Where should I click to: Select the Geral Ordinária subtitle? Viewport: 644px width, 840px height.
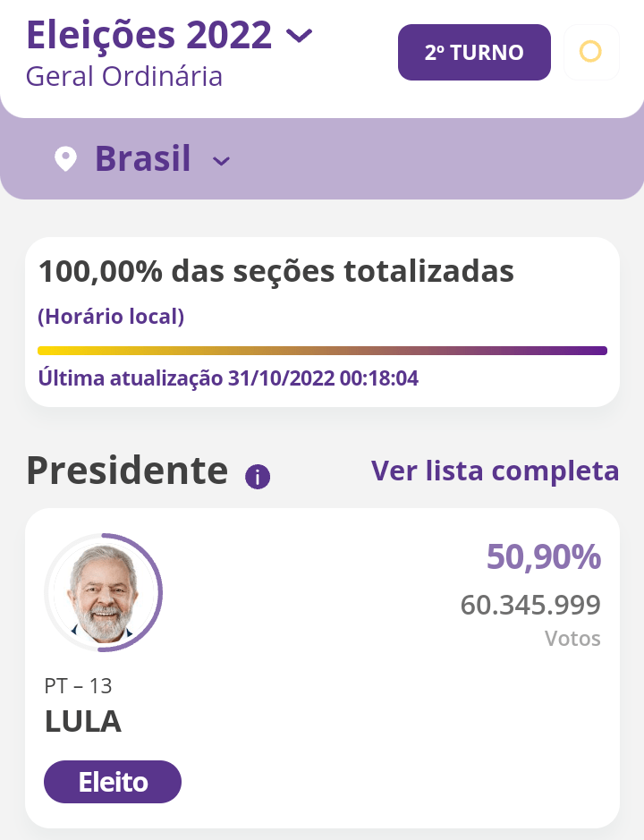click(x=124, y=76)
